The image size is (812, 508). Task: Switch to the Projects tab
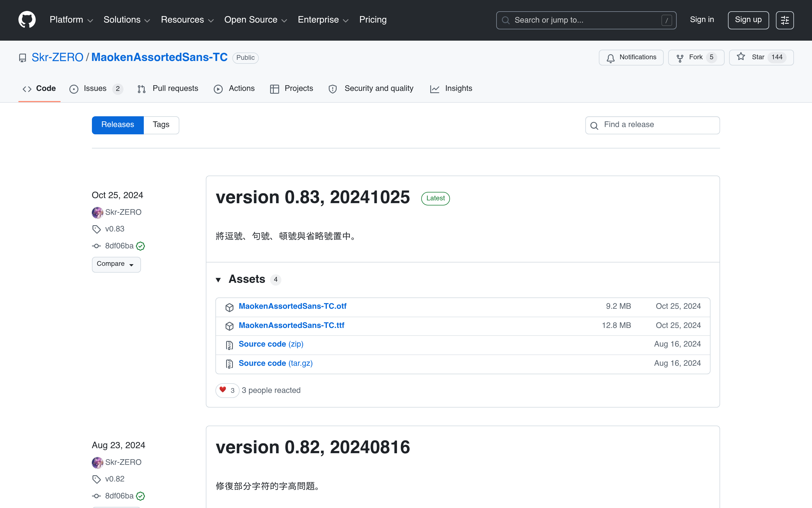tap(292, 89)
